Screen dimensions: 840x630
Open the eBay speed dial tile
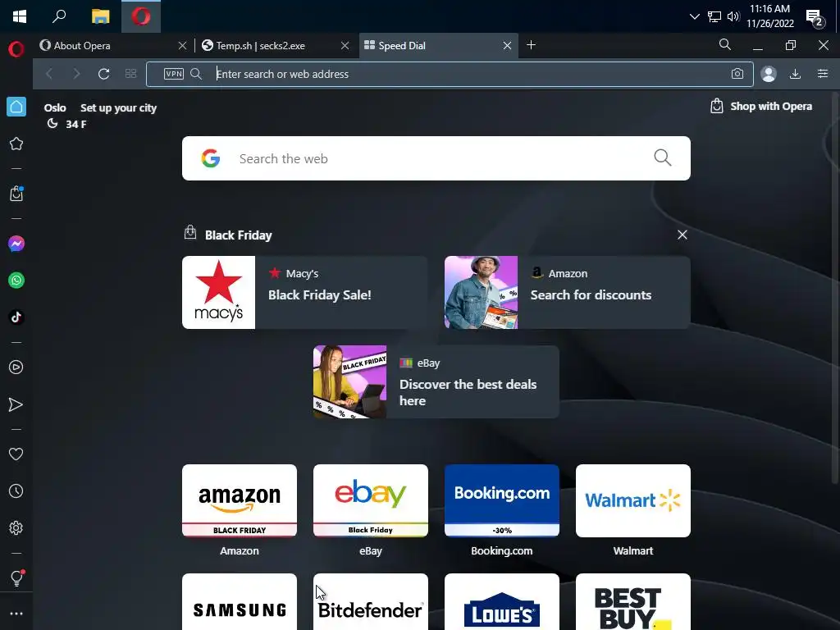tap(371, 501)
